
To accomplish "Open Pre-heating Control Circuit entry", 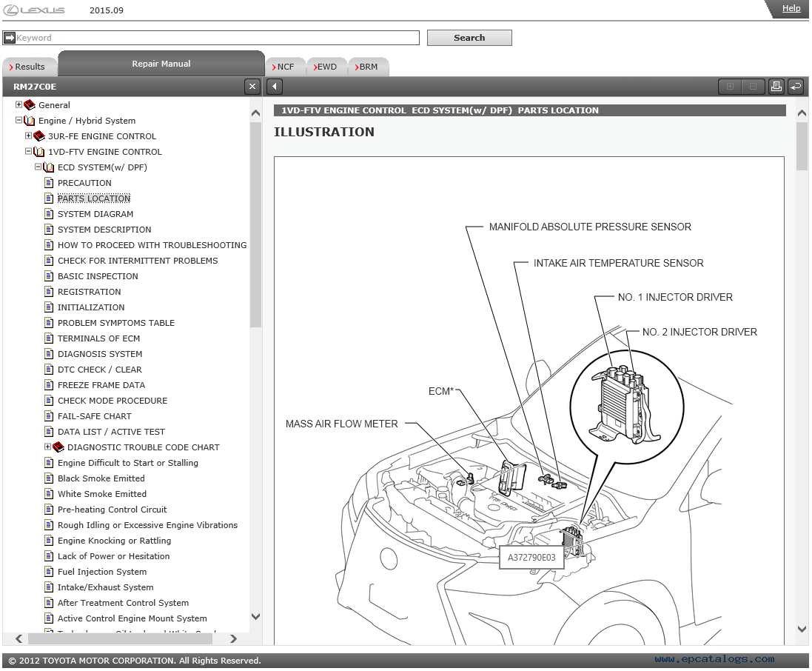I will [x=113, y=510].
